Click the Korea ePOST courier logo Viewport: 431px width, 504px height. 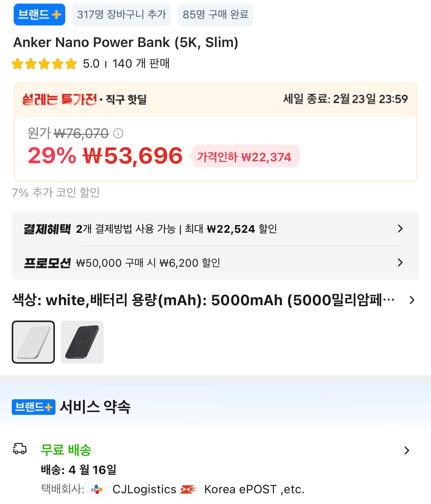point(189,489)
